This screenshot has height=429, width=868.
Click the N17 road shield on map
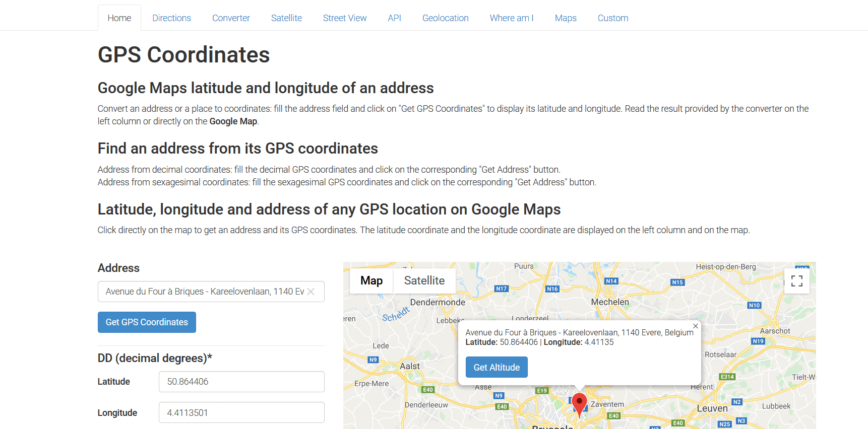(502, 289)
